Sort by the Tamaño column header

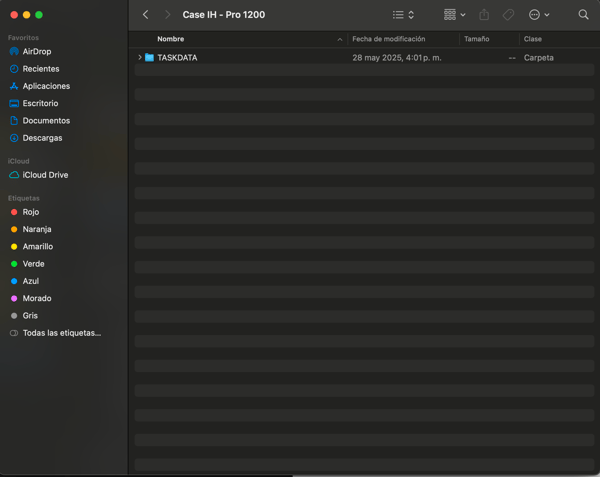476,39
